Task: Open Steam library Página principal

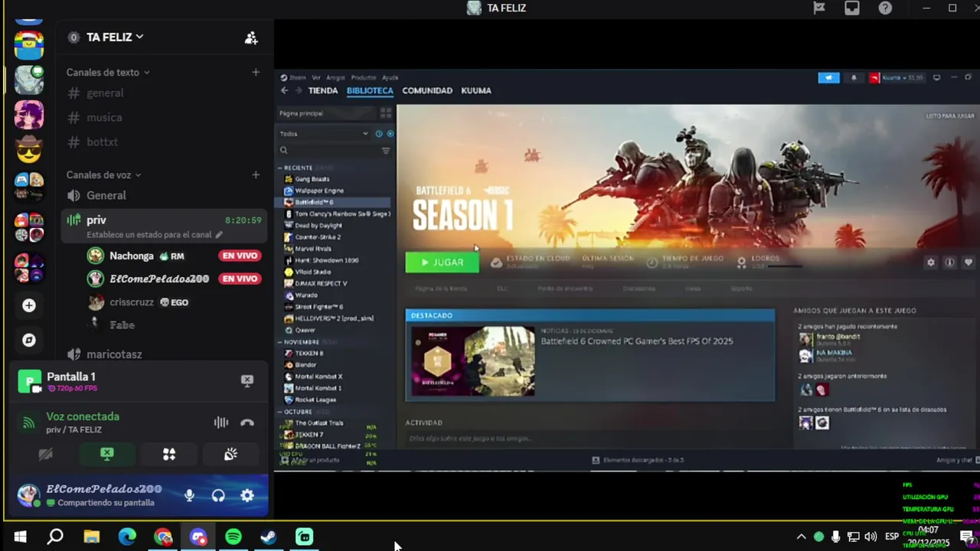Action: coord(301,113)
